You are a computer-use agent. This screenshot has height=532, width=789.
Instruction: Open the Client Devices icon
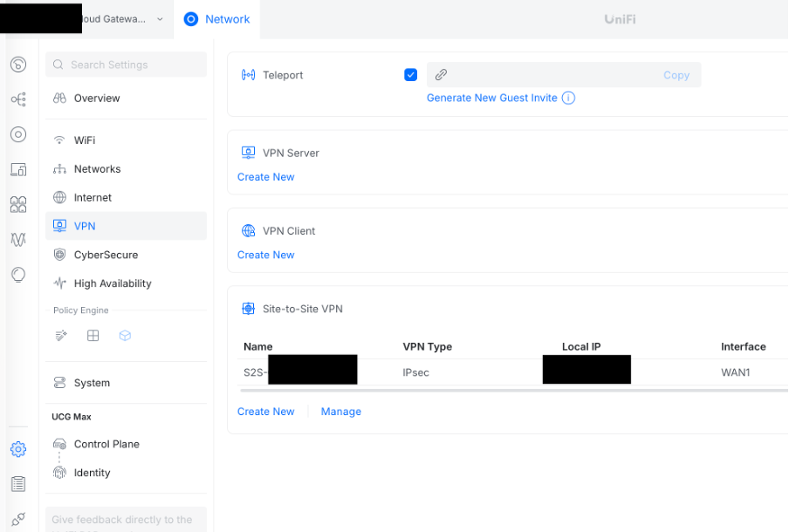18,169
